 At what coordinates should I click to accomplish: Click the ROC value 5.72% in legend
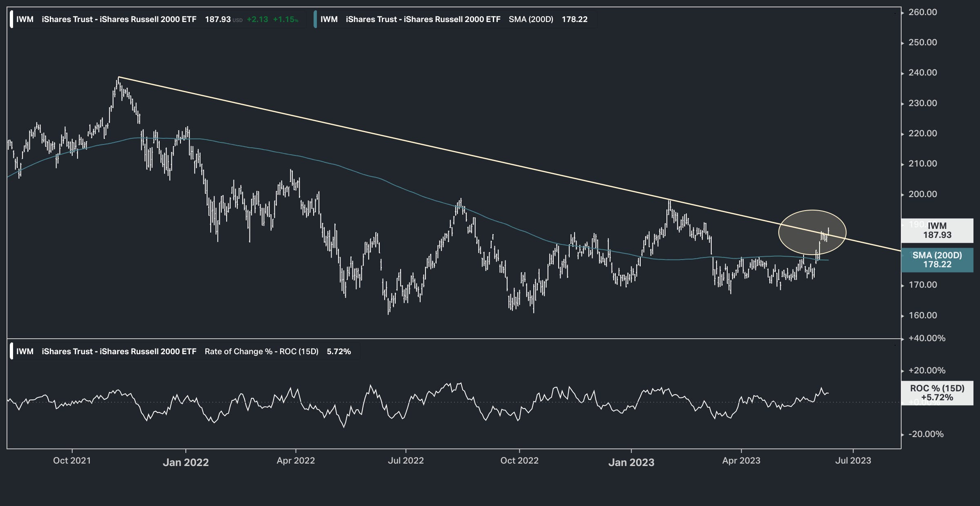(339, 351)
